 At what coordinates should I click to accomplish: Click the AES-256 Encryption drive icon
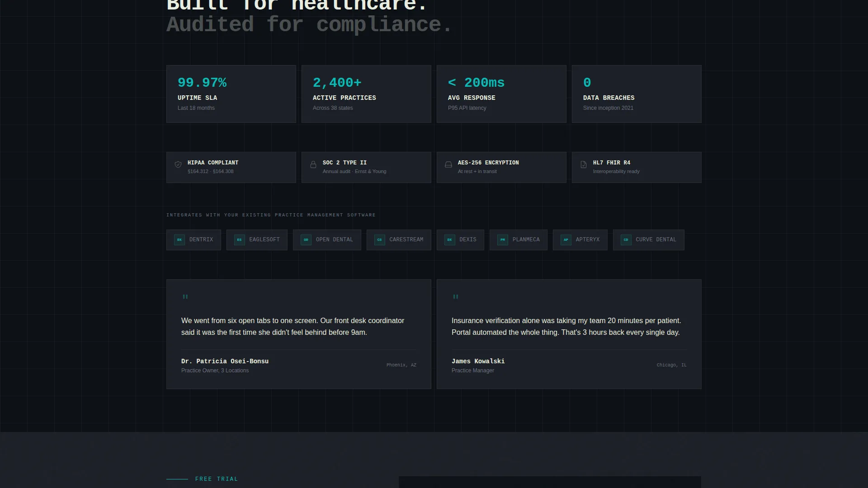[x=448, y=164]
